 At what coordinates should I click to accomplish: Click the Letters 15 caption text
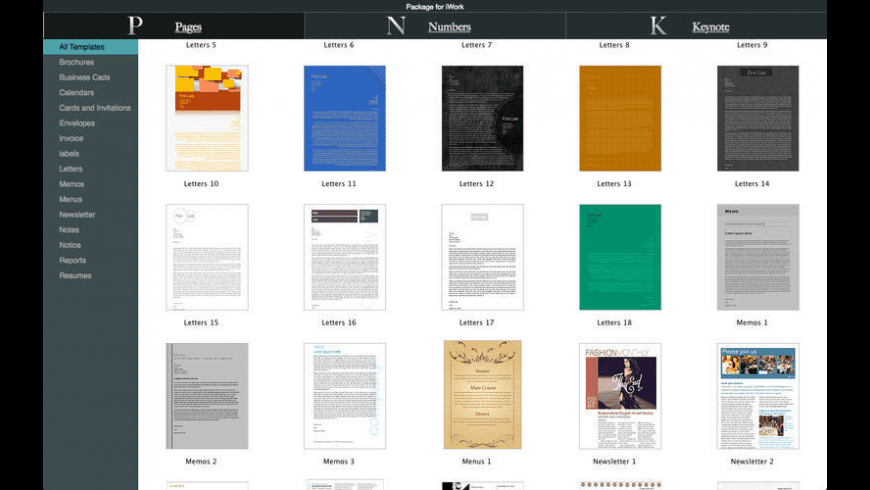coord(201,322)
